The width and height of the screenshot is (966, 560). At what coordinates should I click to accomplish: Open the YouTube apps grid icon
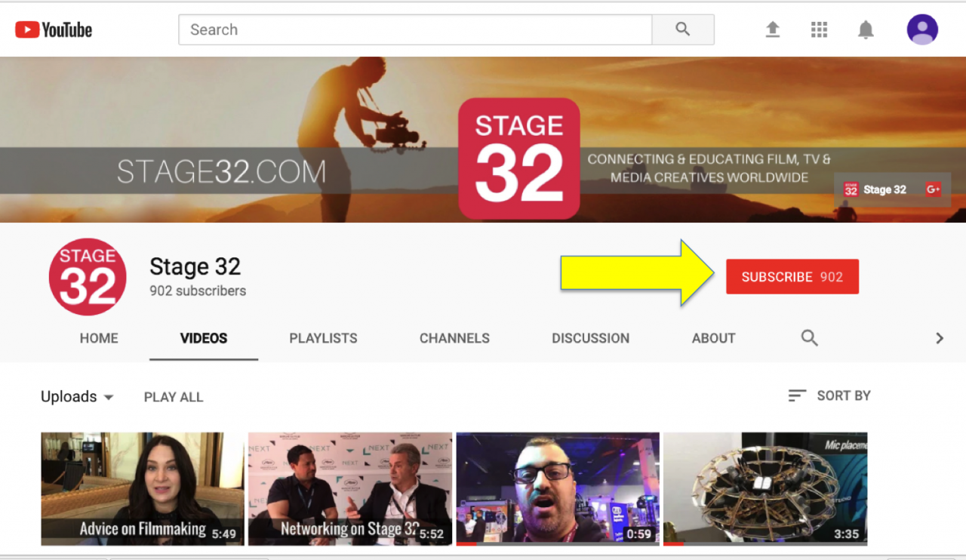pos(819,29)
